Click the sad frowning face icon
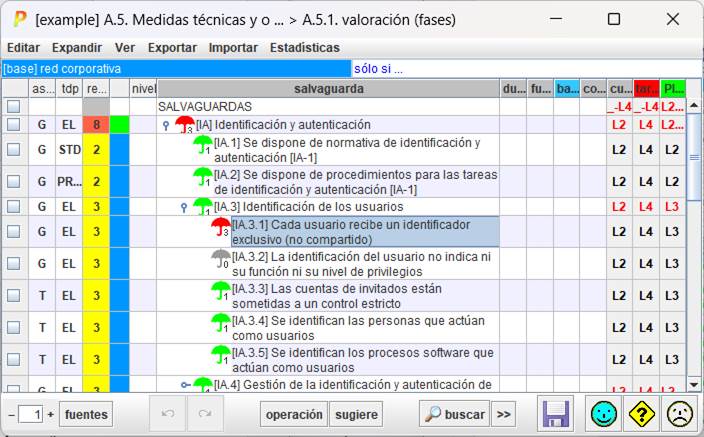This screenshot has height=437, width=704. click(x=679, y=414)
